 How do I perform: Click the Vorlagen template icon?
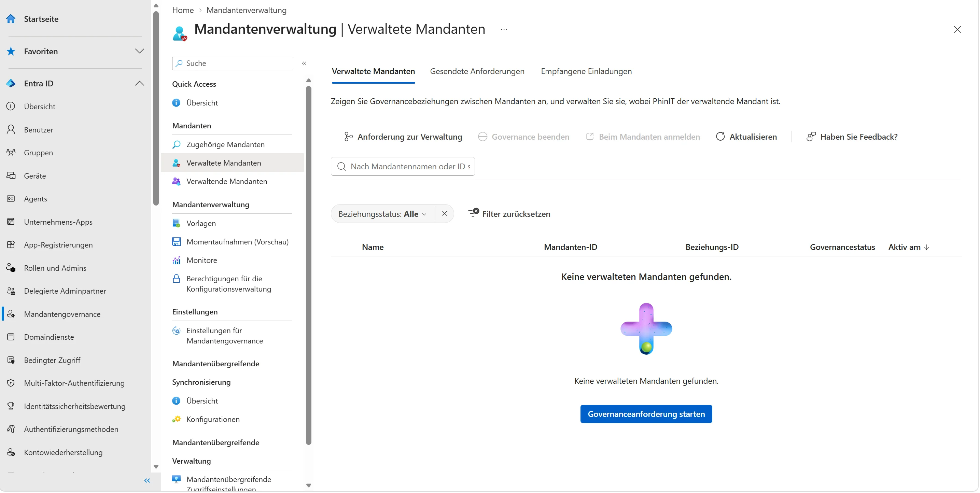tap(176, 223)
